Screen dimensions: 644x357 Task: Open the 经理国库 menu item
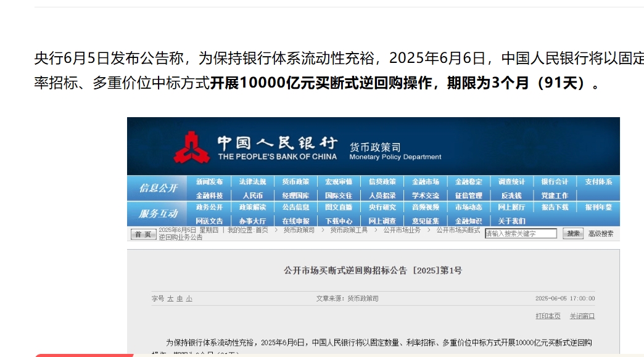pos(295,195)
